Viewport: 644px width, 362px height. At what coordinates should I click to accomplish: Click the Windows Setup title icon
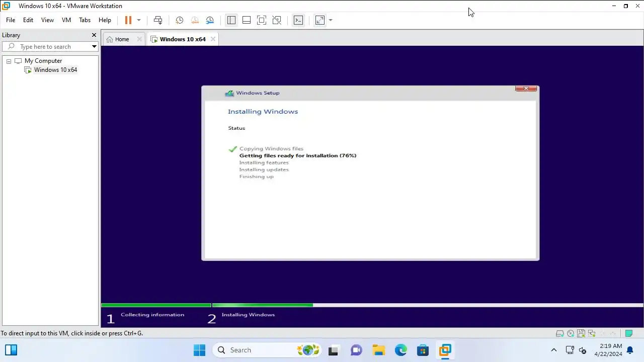(229, 93)
